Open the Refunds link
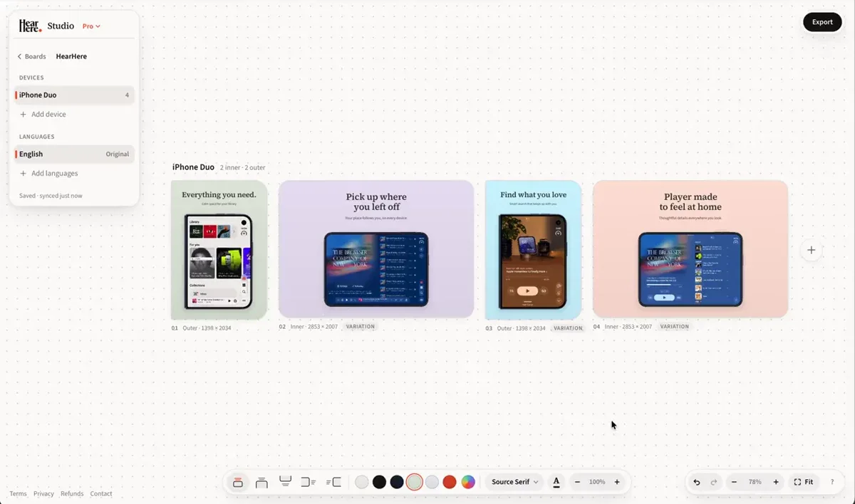The height and width of the screenshot is (504, 855). pyautogui.click(x=72, y=493)
